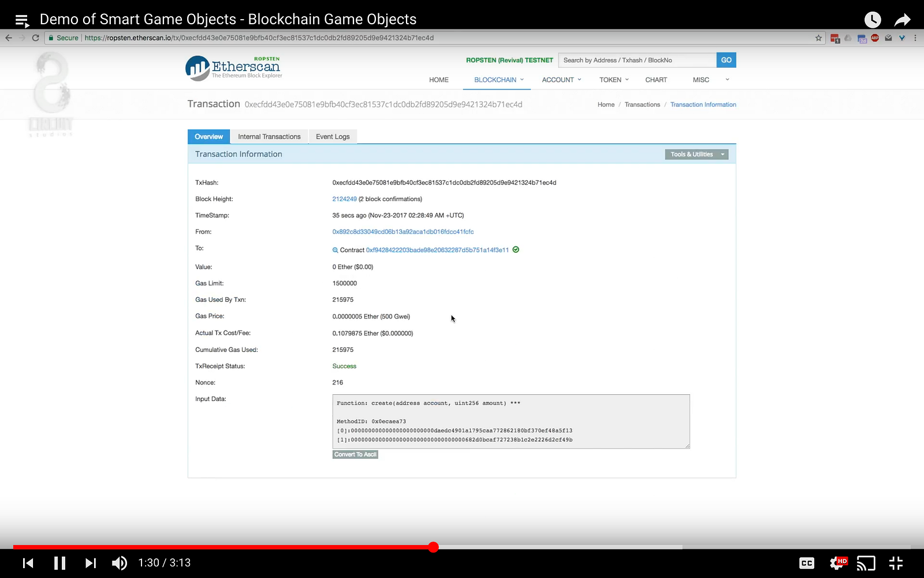
Task: Skip to previous video
Action: 28,563
